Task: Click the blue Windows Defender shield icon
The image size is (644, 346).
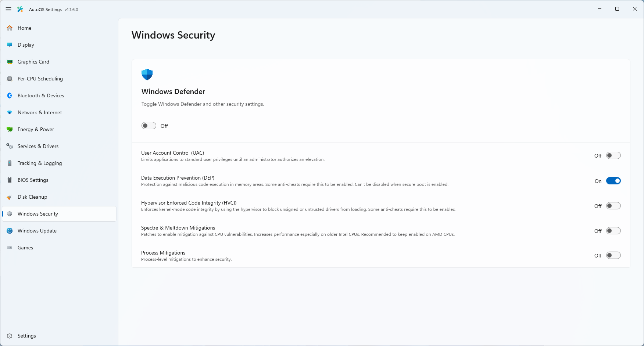Action: coord(147,75)
